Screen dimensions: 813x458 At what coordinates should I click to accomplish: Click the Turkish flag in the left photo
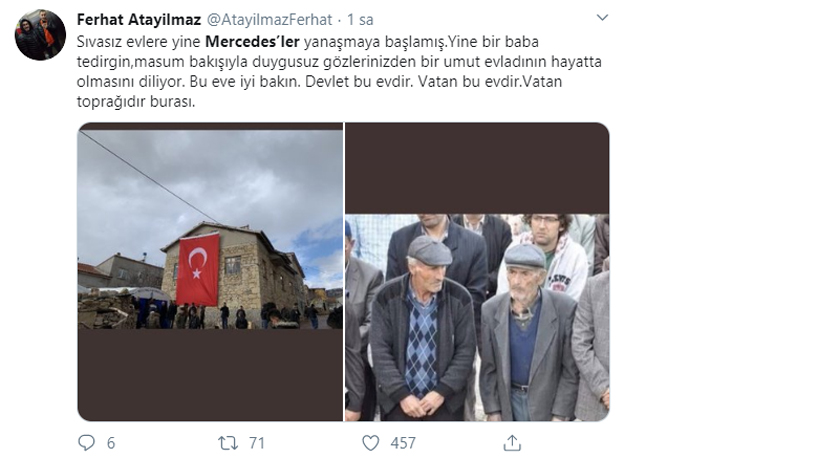[x=198, y=270]
